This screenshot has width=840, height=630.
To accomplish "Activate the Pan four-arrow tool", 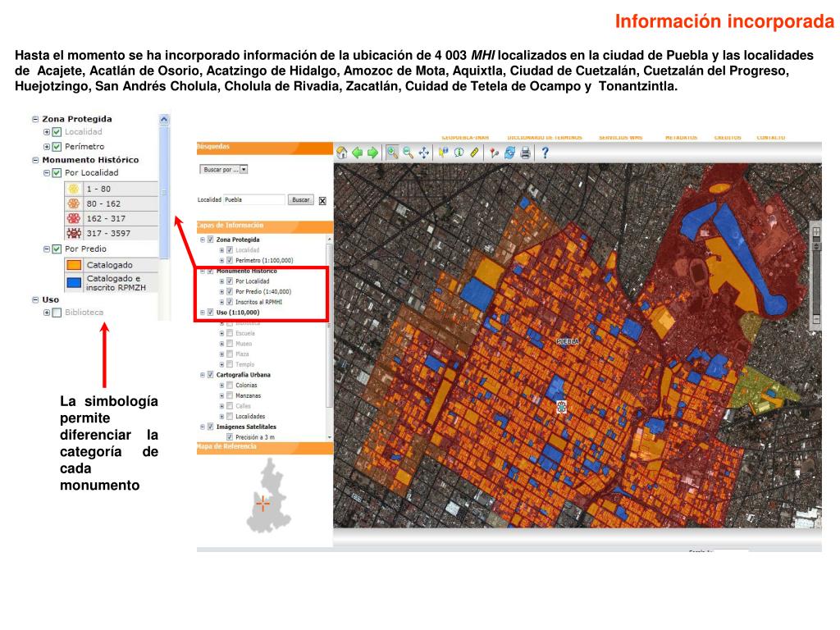I will 424,153.
